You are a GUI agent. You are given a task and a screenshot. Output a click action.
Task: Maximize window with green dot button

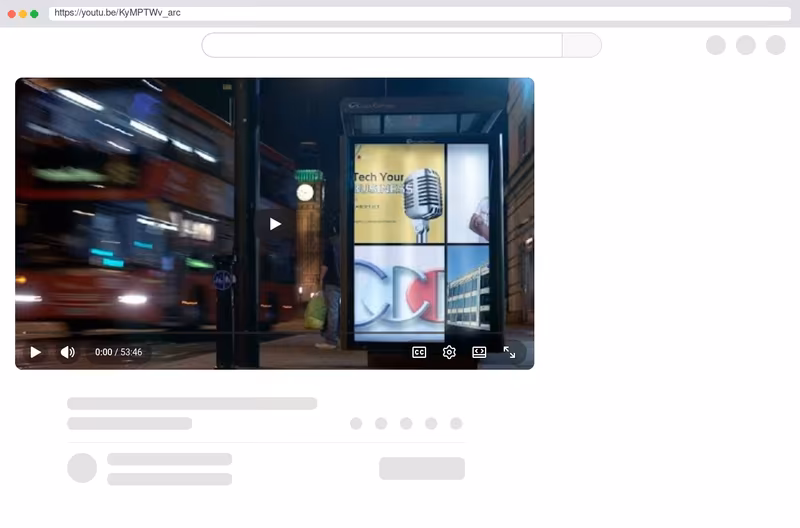[34, 14]
